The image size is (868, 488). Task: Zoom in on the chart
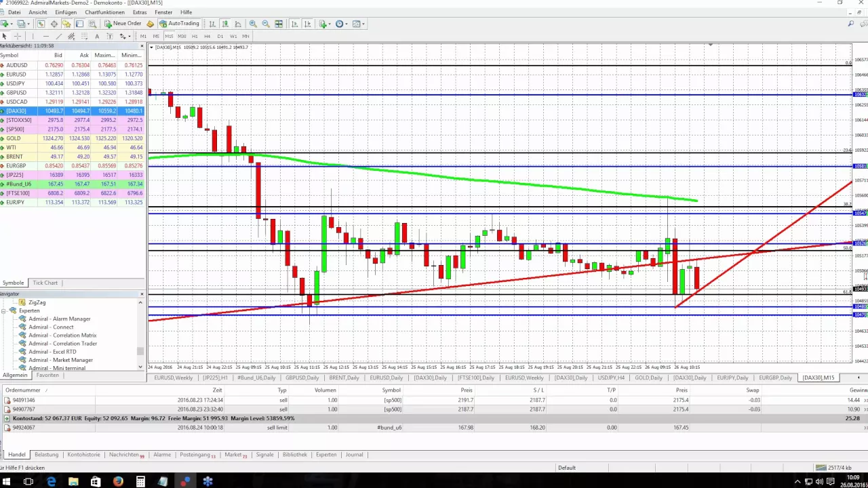253,24
